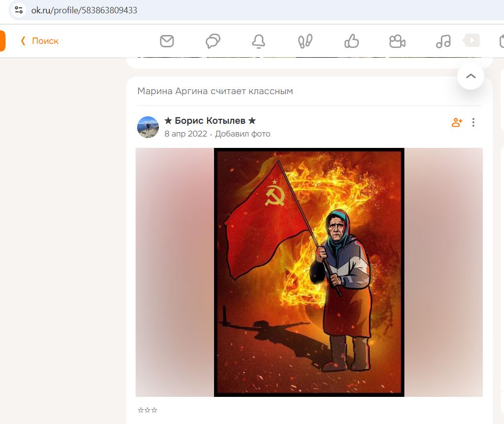This screenshot has height=424, width=504.
Task: Click the three stars caption under photo
Action: [x=147, y=410]
